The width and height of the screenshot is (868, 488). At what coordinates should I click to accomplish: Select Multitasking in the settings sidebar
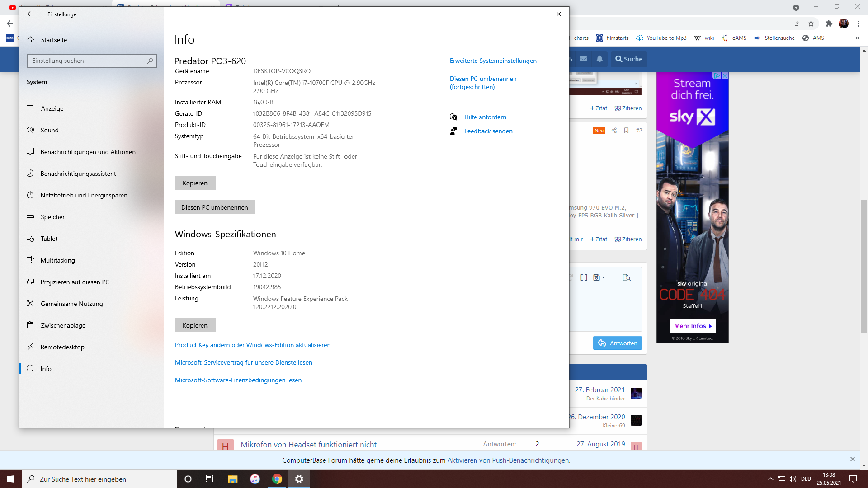pos(57,260)
